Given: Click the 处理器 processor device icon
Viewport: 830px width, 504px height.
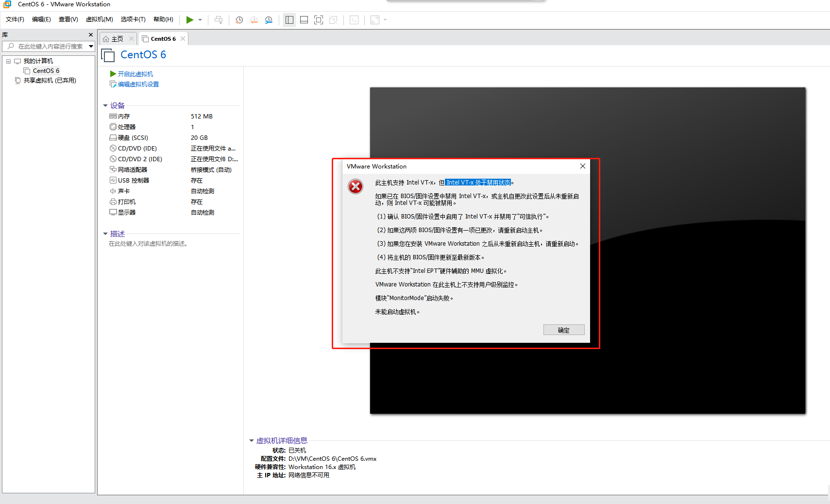Looking at the screenshot, I should pyautogui.click(x=113, y=127).
